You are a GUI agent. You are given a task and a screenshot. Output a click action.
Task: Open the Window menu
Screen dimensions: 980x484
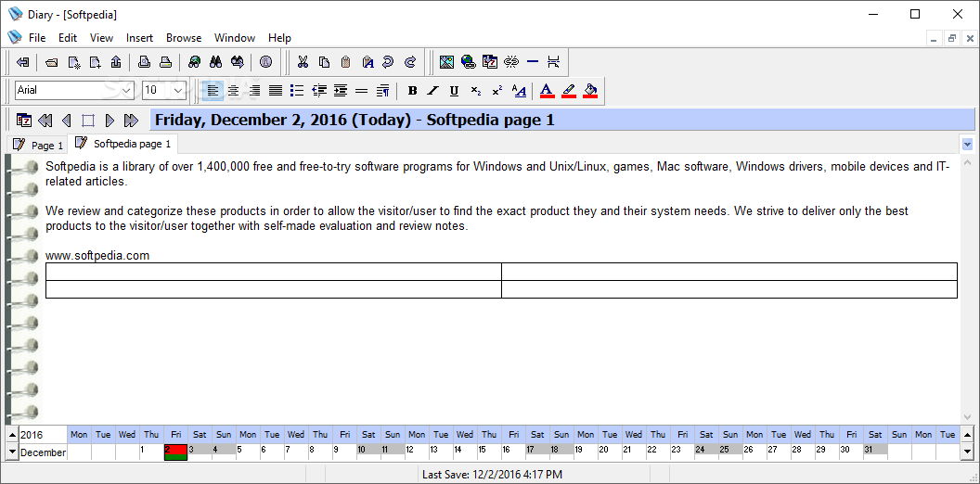pyautogui.click(x=235, y=37)
